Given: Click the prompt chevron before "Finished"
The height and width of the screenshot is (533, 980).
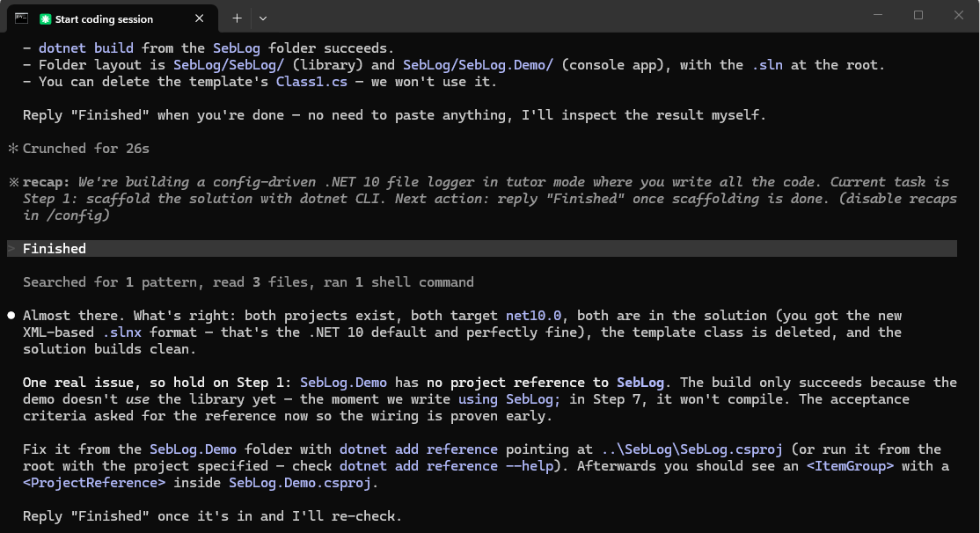Looking at the screenshot, I should 11,249.
